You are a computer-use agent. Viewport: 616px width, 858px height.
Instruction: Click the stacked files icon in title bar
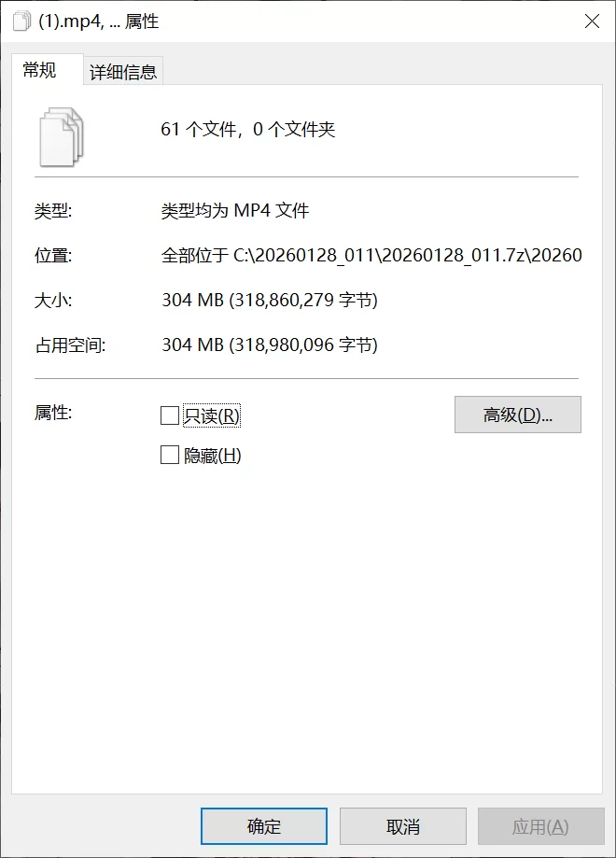pos(21,21)
